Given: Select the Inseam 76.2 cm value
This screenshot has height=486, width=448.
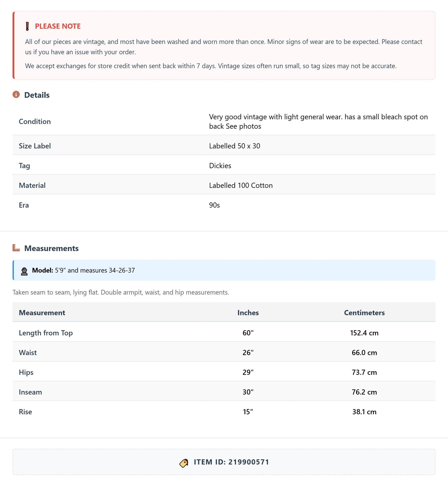Looking at the screenshot, I should pos(364,392).
